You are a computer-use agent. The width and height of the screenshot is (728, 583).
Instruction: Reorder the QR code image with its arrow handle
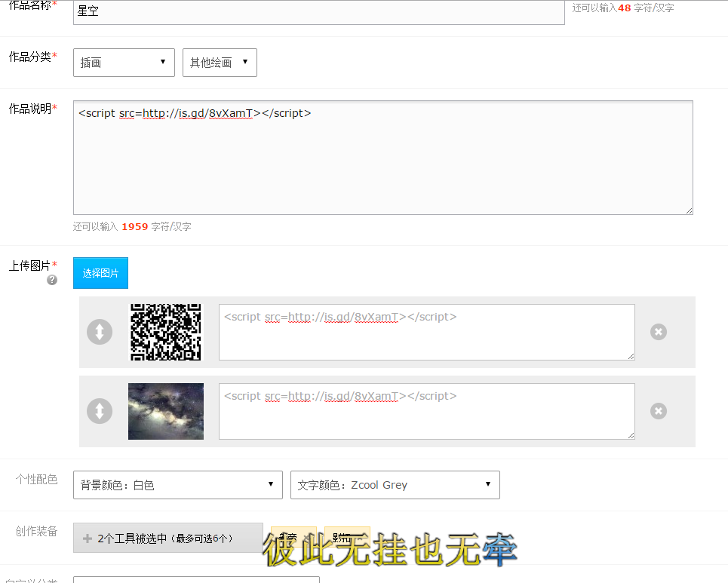point(100,332)
